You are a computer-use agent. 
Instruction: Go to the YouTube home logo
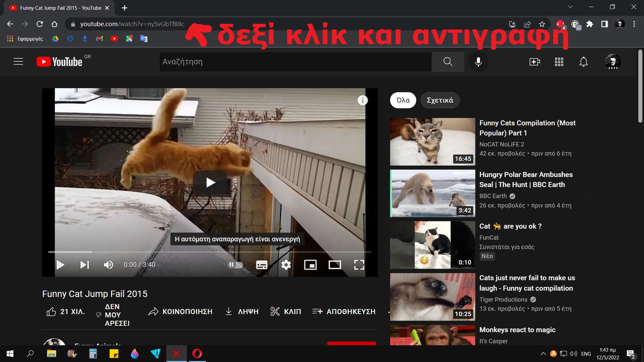point(59,62)
